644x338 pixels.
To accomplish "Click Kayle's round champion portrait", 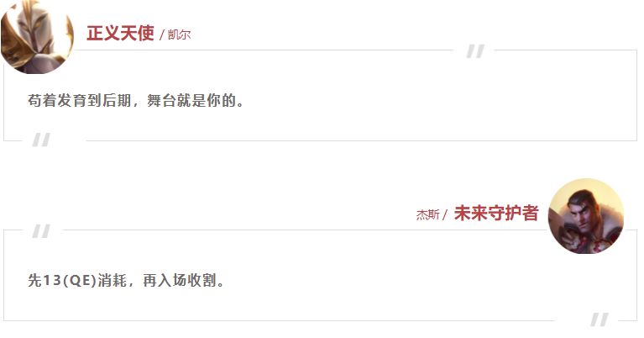I will click(37, 37).
